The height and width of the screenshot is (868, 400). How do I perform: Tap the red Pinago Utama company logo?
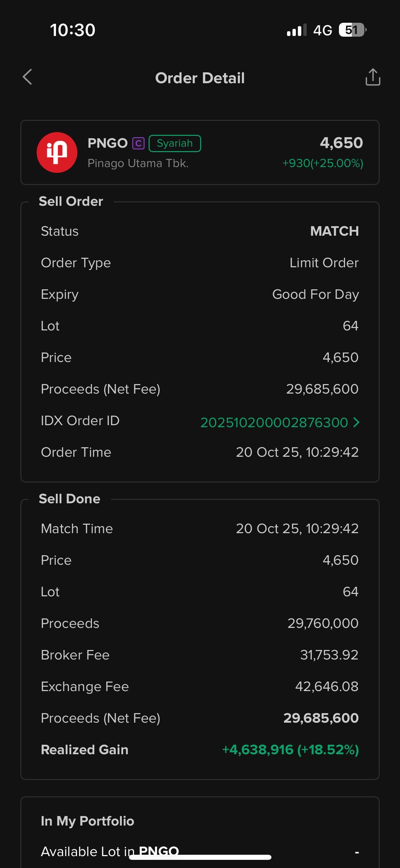coord(57,152)
